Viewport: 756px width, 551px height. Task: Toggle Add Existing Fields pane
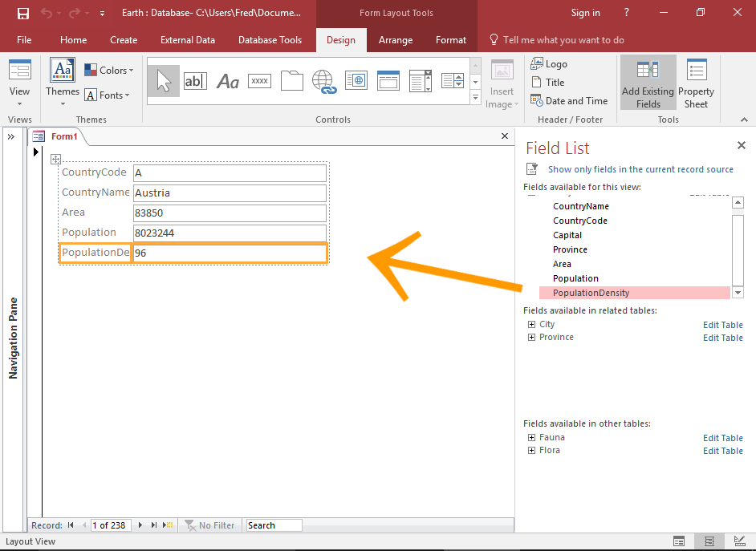point(648,83)
